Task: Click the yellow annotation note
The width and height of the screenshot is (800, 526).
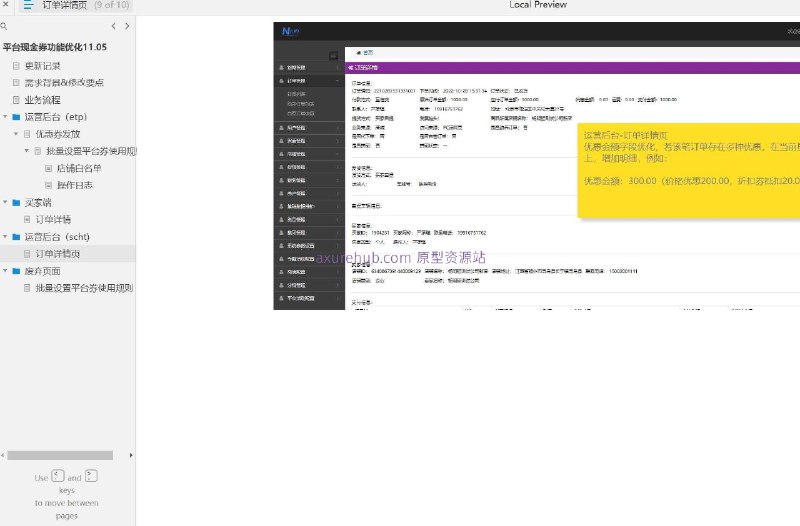Action: (x=689, y=170)
